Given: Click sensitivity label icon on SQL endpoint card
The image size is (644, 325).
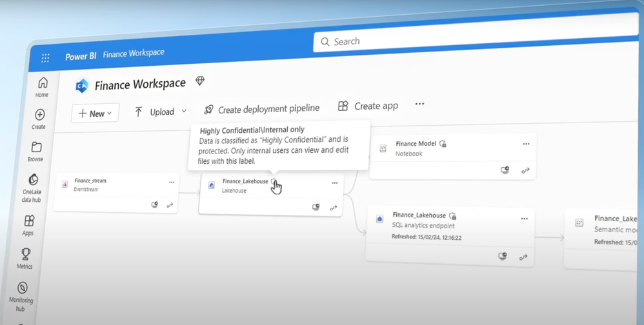Looking at the screenshot, I should coord(452,216).
